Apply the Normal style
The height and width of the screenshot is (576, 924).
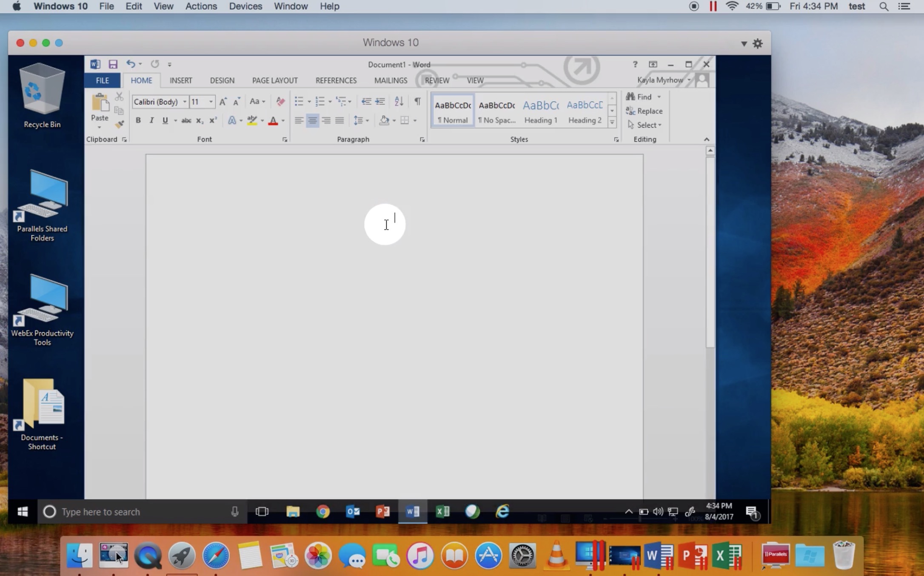[x=453, y=111]
